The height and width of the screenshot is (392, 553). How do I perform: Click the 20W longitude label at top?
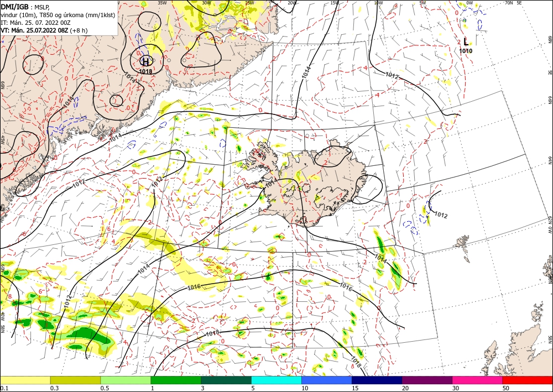pyautogui.click(x=291, y=3)
